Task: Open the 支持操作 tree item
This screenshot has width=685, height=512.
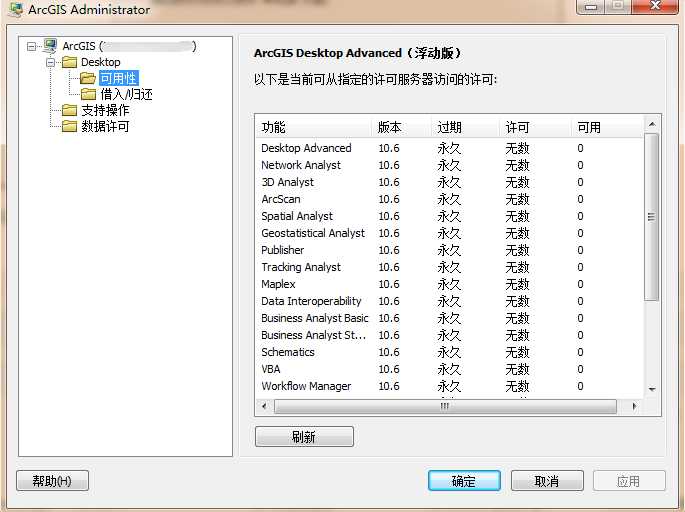Action: pos(105,110)
